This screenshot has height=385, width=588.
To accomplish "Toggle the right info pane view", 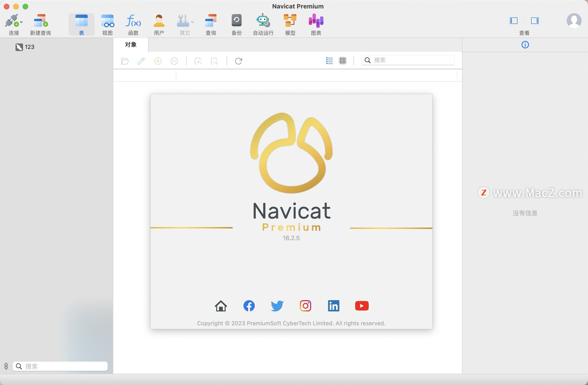I will (535, 21).
